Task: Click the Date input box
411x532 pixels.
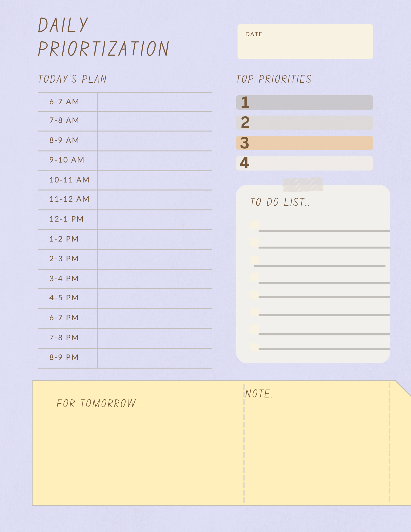Action: pos(305,41)
